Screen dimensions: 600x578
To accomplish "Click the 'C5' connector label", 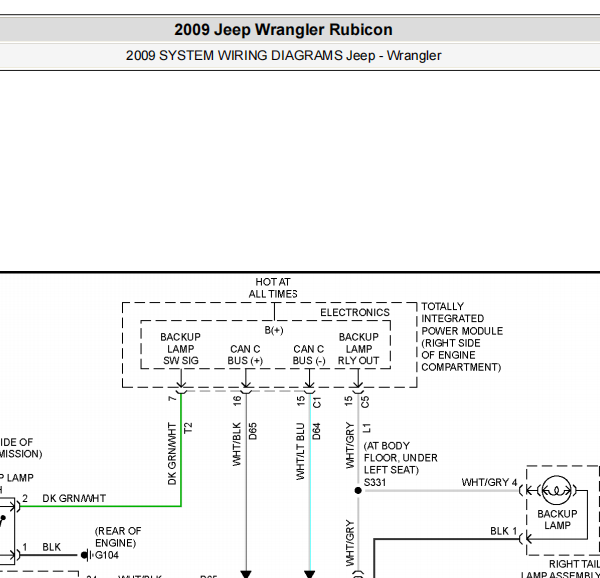I will pos(365,402).
